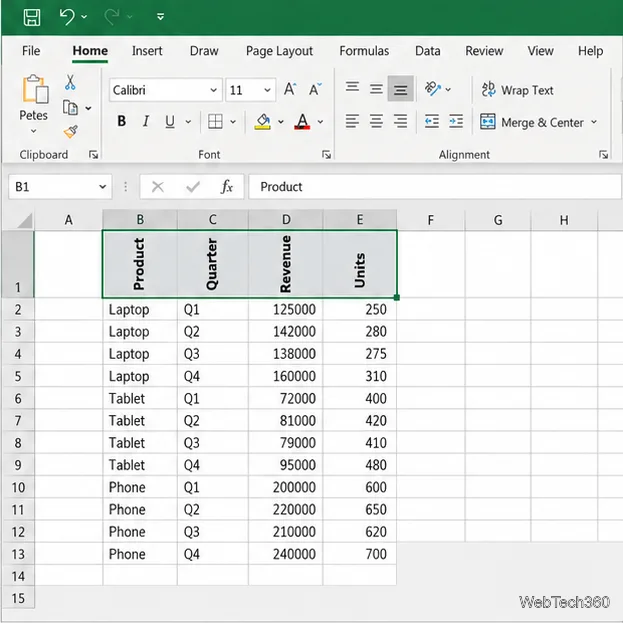Open the Review tab
Screen dimensions: 623x623
click(484, 51)
